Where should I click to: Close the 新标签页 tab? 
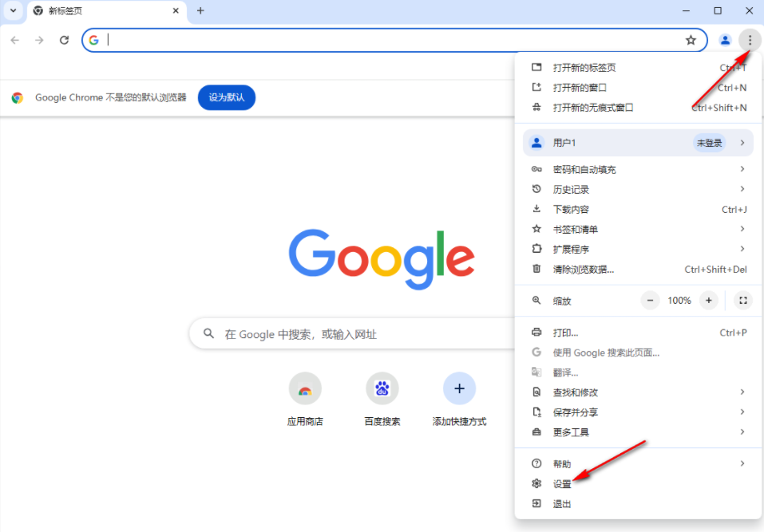(176, 10)
